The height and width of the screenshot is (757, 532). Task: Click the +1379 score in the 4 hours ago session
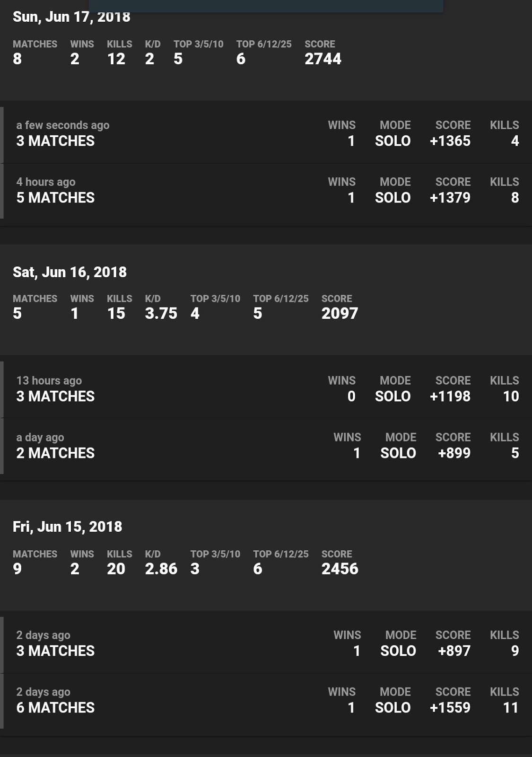(450, 198)
